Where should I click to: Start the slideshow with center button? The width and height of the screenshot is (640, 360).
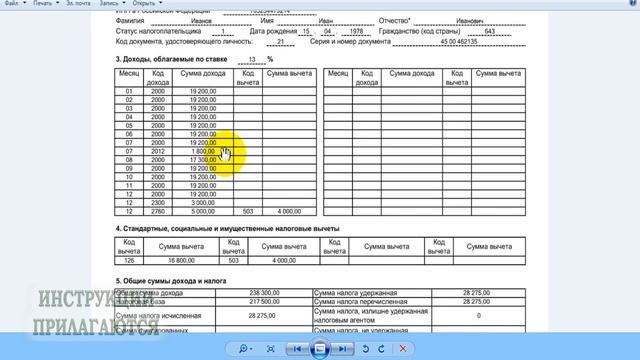click(320, 349)
